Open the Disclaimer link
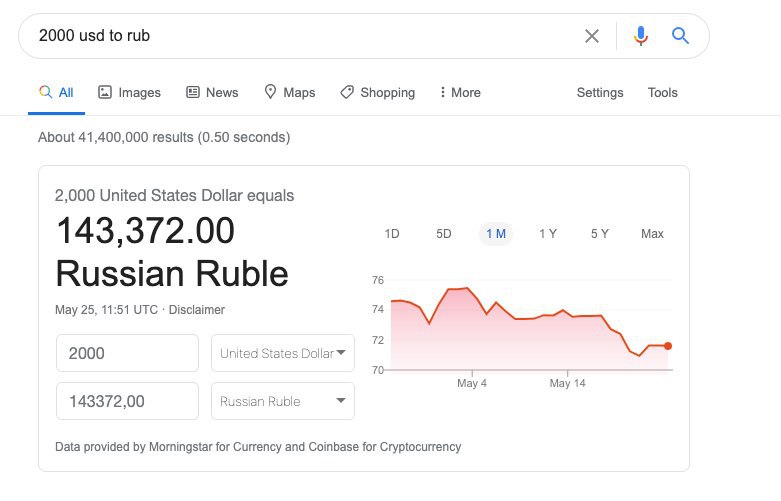The width and height of the screenshot is (781, 501). click(x=197, y=310)
